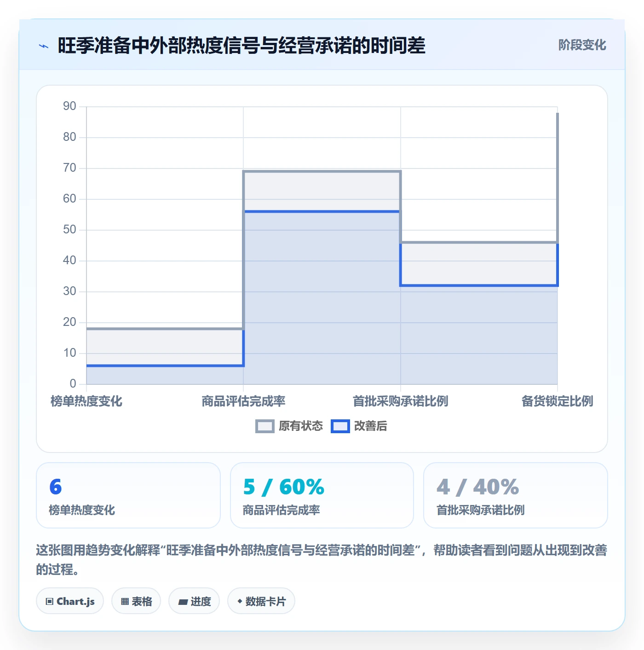Image resolution: width=644 pixels, height=650 pixels.
Task: Click the blue 改善后 legend swatch
Action: click(340, 426)
